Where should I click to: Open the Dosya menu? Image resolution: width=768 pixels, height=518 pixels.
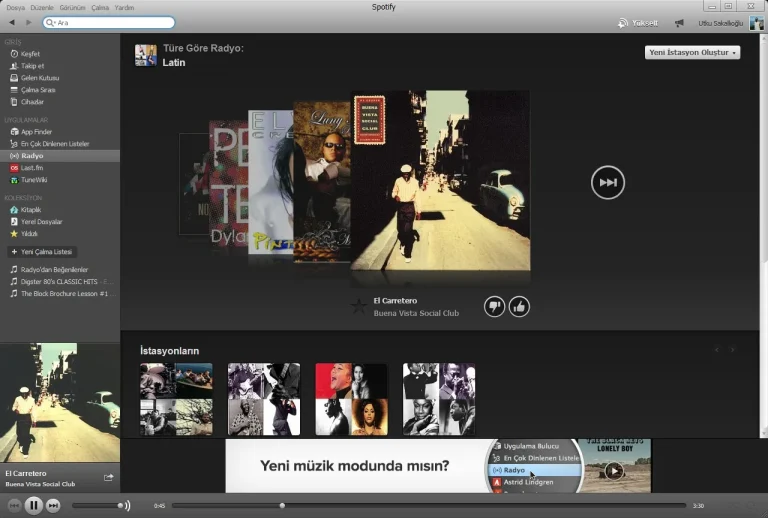click(16, 7)
